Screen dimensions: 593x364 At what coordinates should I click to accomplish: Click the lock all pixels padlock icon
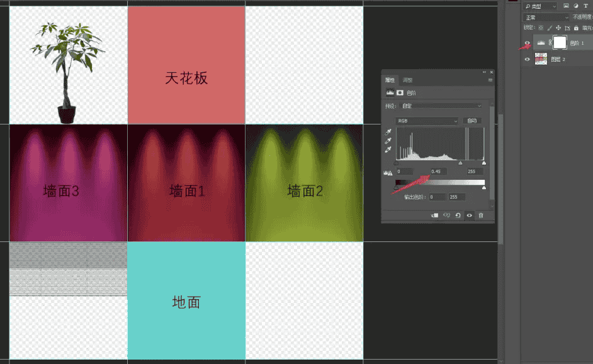(x=577, y=28)
